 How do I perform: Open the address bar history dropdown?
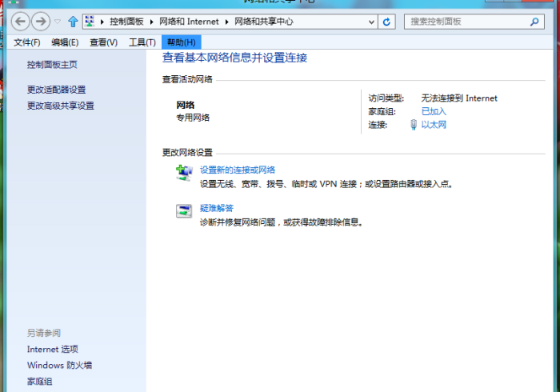click(x=371, y=22)
